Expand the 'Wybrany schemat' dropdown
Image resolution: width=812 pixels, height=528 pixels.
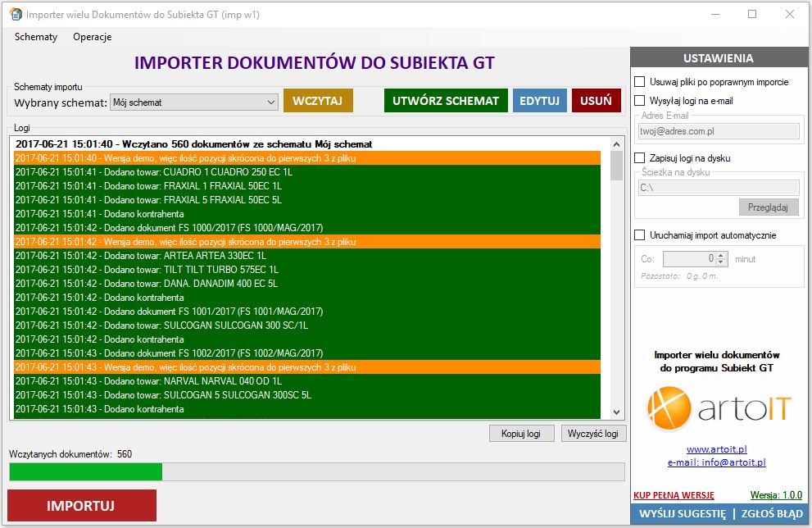pos(271,102)
